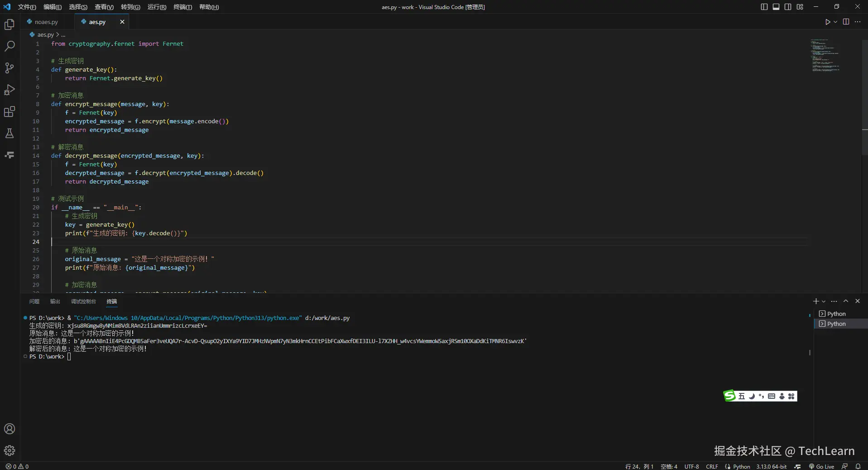The height and width of the screenshot is (470, 868).
Task: Open the Testing flask view
Action: tap(10, 133)
